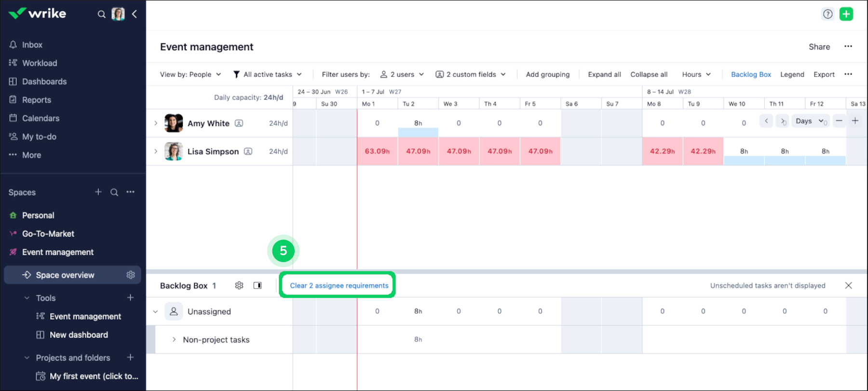Viewport: 868px width, 391px height.
Task: Zoom in timeline with plus icon
Action: pyautogui.click(x=855, y=121)
